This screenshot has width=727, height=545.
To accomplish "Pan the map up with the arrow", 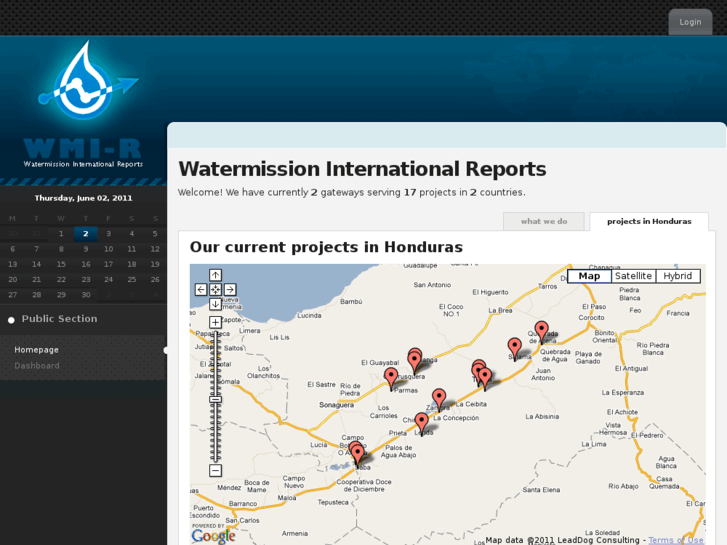I will (215, 275).
